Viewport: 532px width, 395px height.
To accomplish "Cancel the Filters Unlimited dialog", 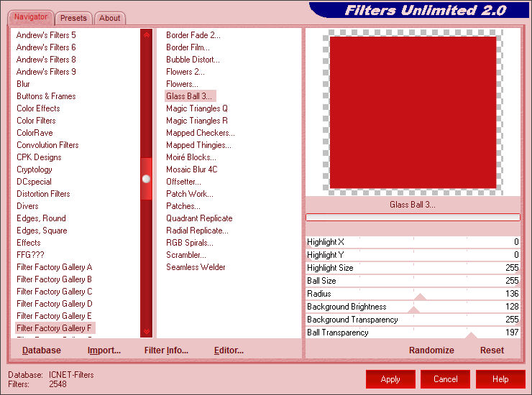I will [x=445, y=378].
